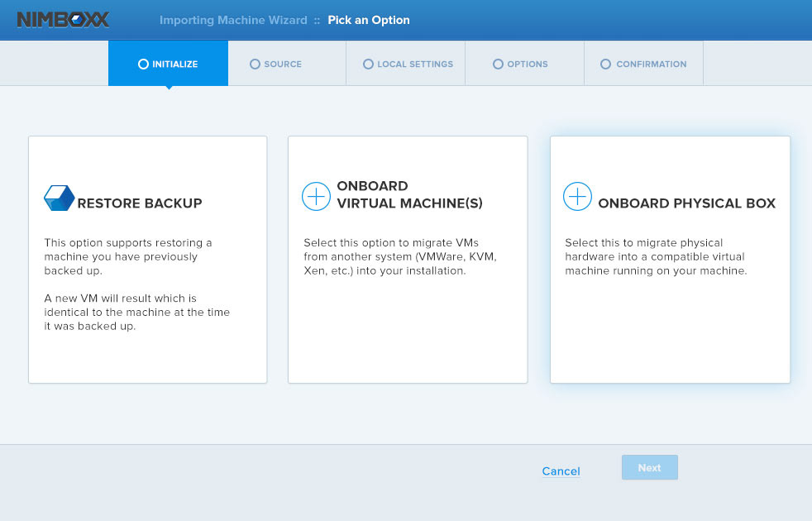Click the plus icon for Onboard Physical Box
Viewport: 812px width, 521px height.
[577, 196]
